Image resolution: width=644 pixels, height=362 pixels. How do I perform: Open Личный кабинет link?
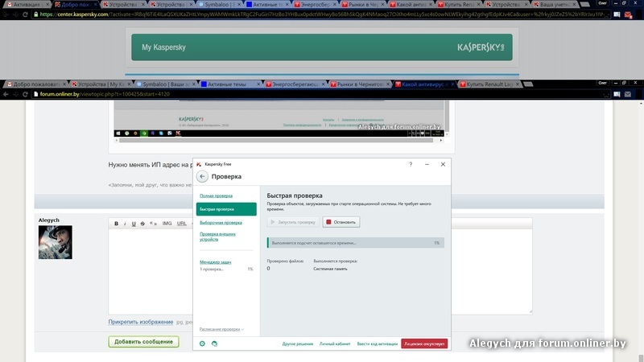pos(335,344)
